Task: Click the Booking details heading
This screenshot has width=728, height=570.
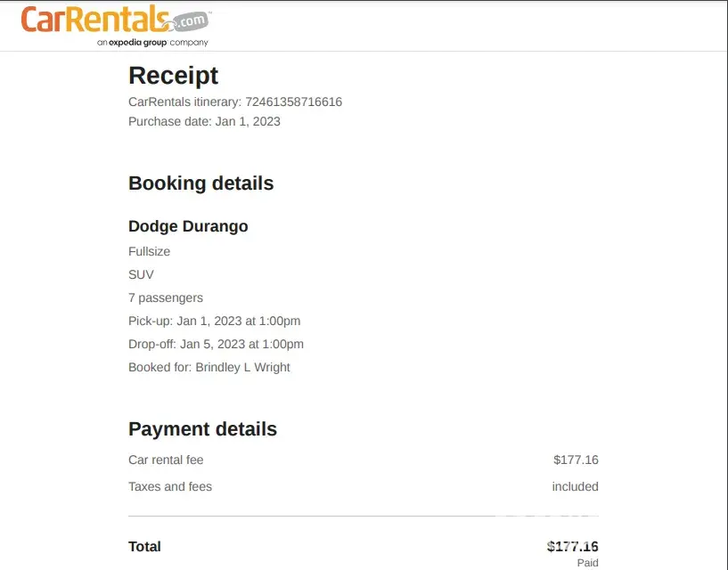Action: (200, 183)
